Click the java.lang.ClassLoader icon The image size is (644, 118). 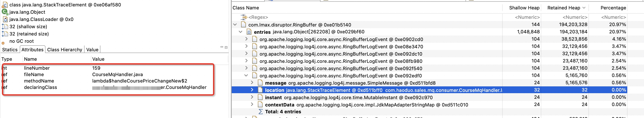(5, 19)
